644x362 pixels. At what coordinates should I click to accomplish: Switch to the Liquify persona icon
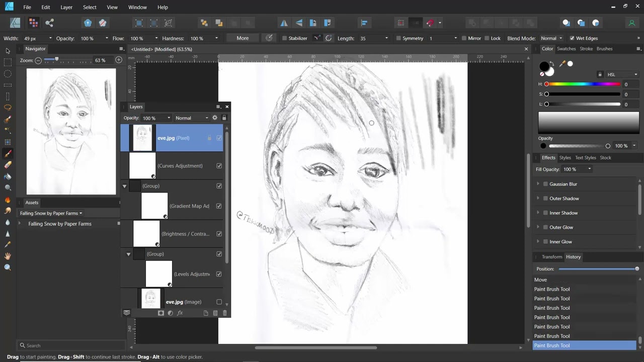point(33,23)
